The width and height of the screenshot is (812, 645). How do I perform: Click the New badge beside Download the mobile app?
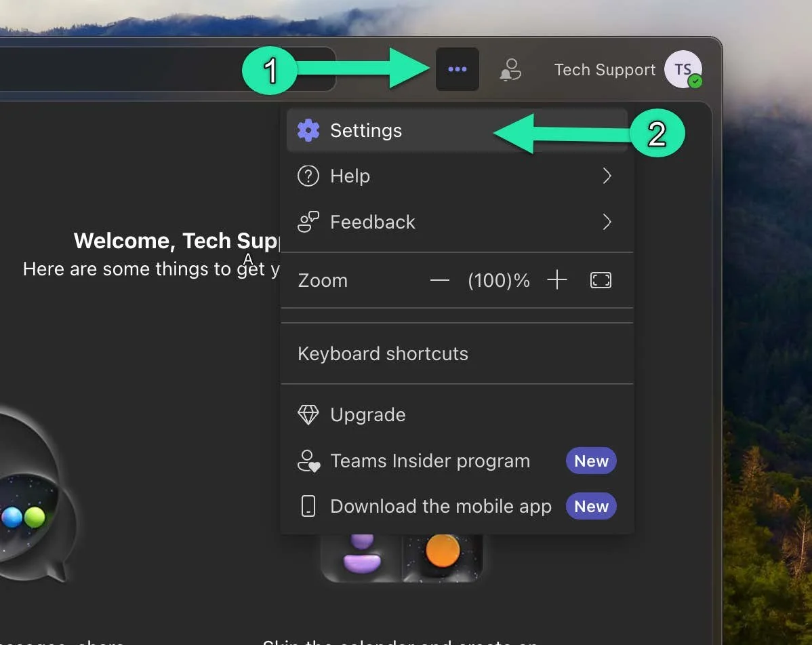pyautogui.click(x=592, y=506)
